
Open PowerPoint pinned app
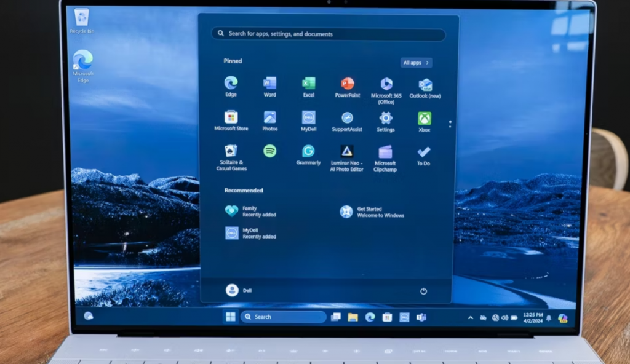tap(347, 84)
